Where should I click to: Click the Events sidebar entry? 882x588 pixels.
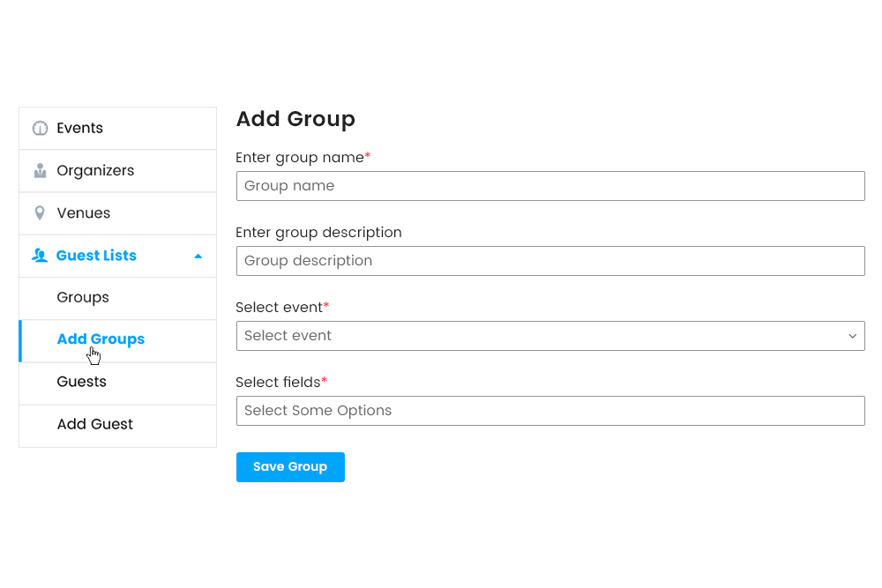pos(79,128)
